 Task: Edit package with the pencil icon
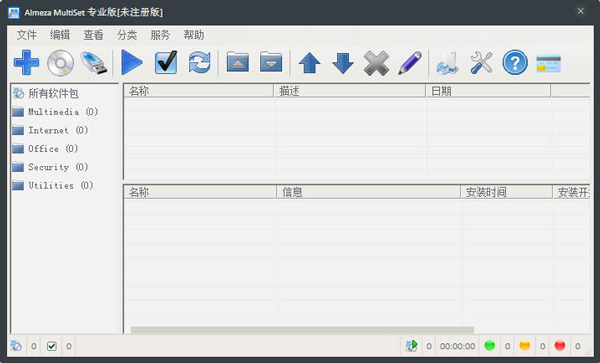[x=410, y=63]
